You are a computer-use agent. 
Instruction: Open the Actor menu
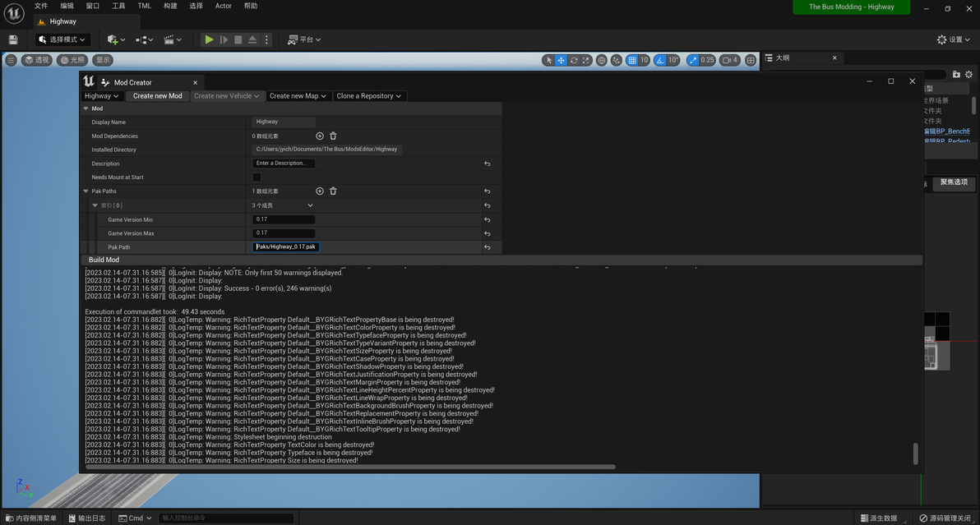[223, 6]
